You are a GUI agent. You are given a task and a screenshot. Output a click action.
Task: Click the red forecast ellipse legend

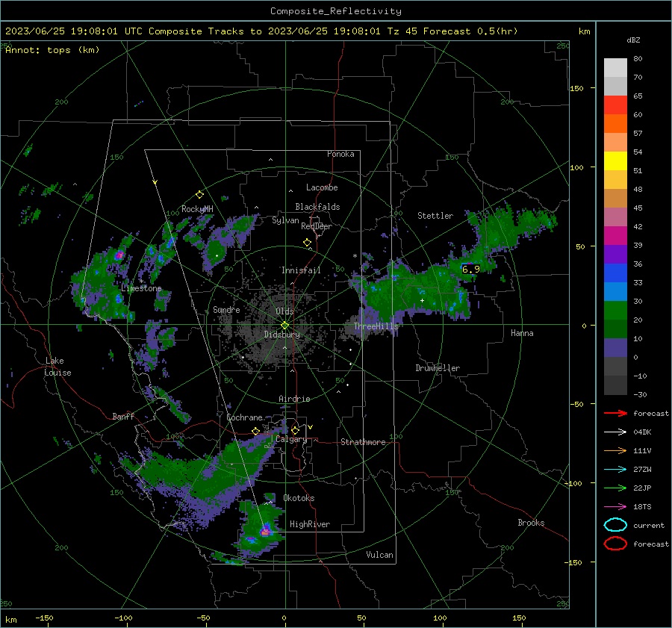(615, 544)
